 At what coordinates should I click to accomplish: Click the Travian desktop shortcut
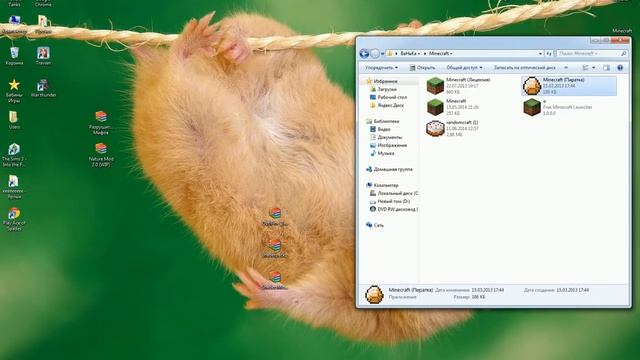pyautogui.click(x=43, y=56)
